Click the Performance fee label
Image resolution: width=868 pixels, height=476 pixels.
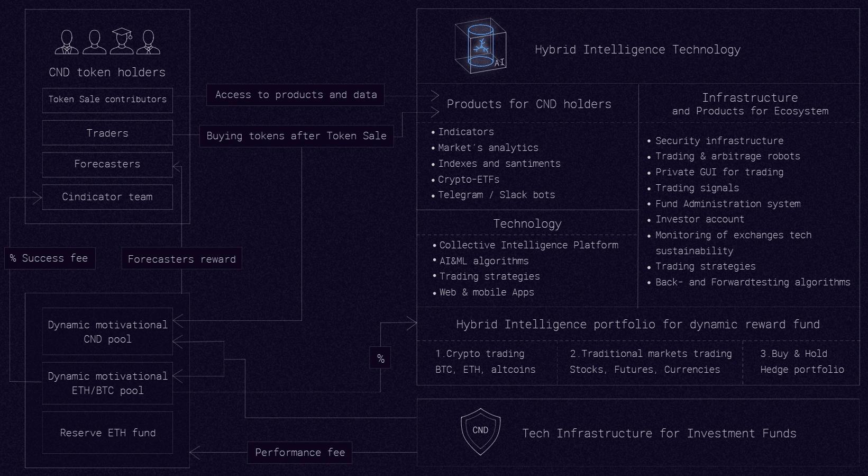300,453
